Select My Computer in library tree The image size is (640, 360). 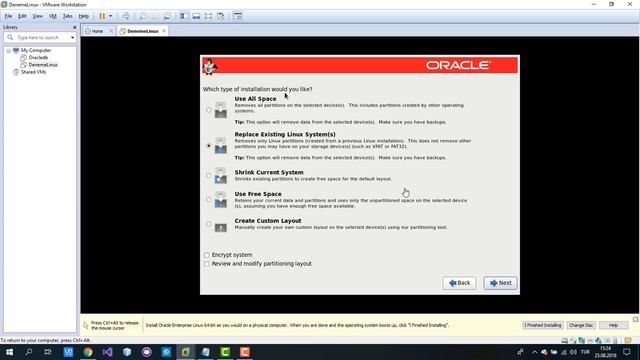tap(36, 50)
